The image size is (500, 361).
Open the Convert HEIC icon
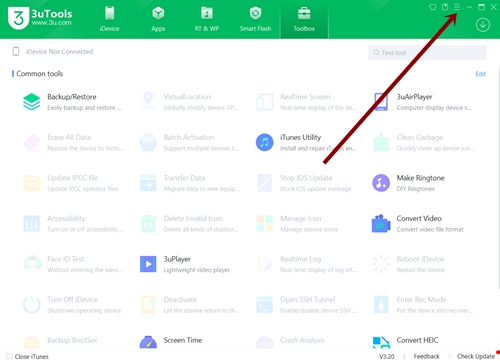[381, 343]
